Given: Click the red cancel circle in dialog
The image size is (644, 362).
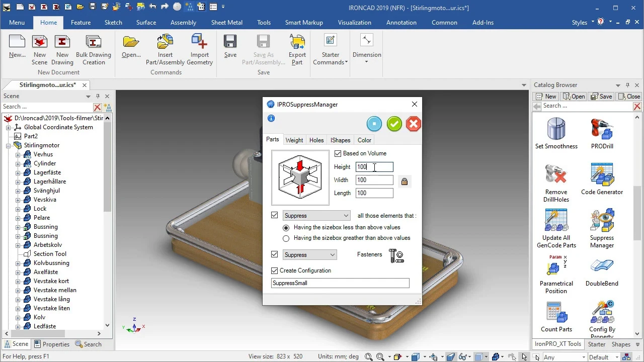Looking at the screenshot, I should [413, 124].
